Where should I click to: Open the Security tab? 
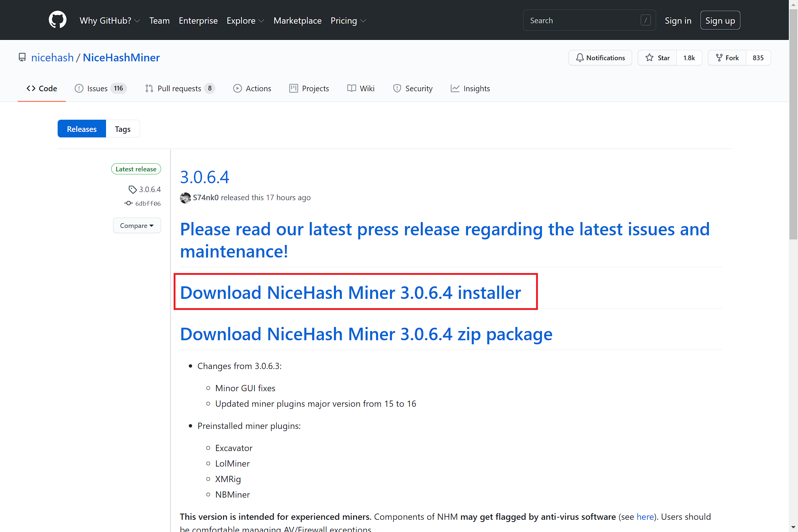tap(413, 88)
